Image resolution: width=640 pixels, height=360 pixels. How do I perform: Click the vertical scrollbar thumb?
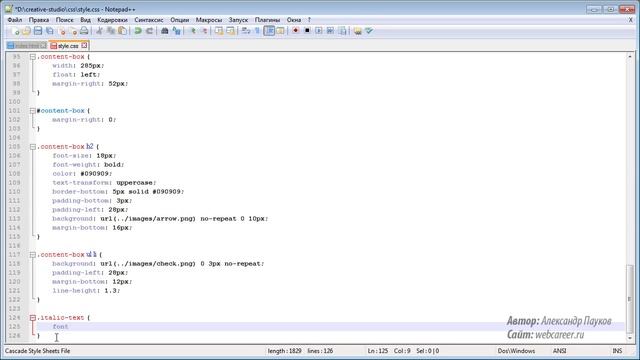629,299
